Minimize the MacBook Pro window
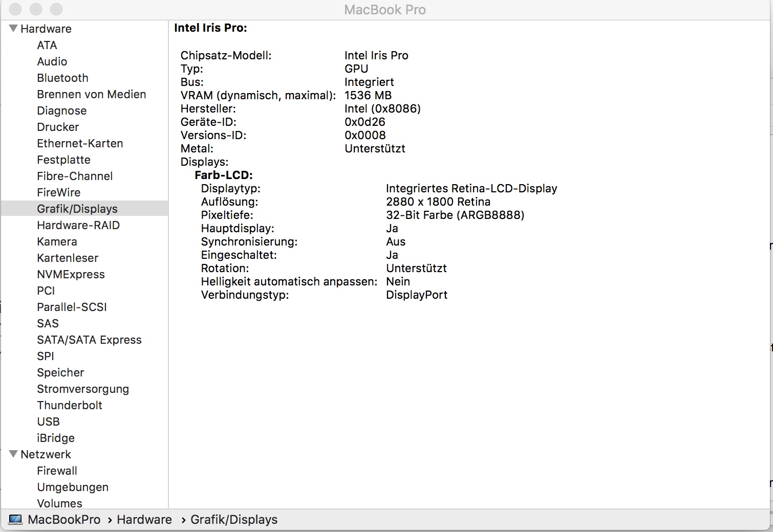773x532 pixels. pos(36,9)
